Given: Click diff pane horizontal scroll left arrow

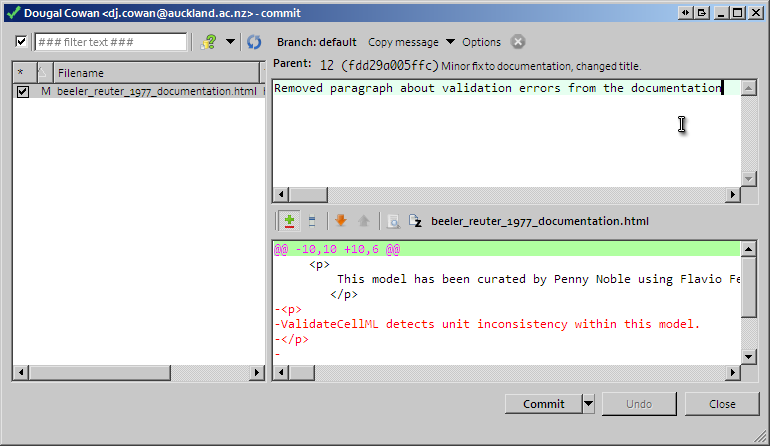Looking at the screenshot, I should tap(281, 373).
